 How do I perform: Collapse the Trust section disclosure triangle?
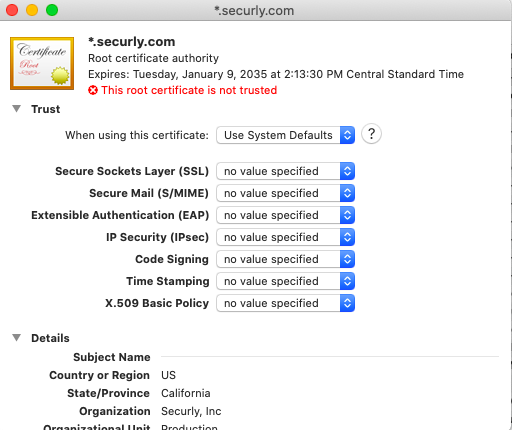click(x=16, y=109)
